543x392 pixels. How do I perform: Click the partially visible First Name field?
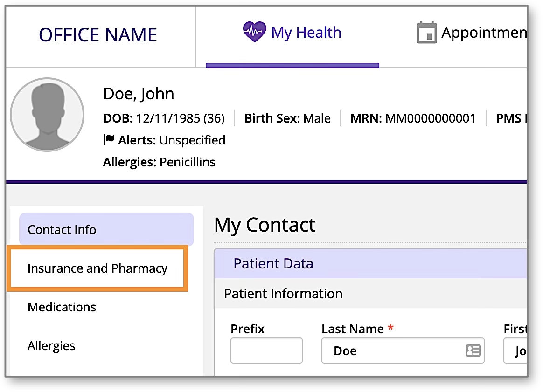coord(515,351)
